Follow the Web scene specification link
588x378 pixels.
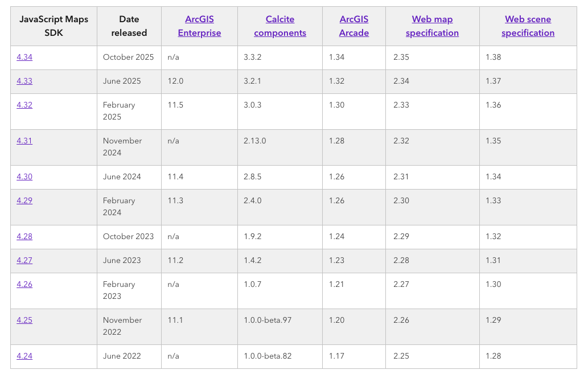(x=528, y=26)
